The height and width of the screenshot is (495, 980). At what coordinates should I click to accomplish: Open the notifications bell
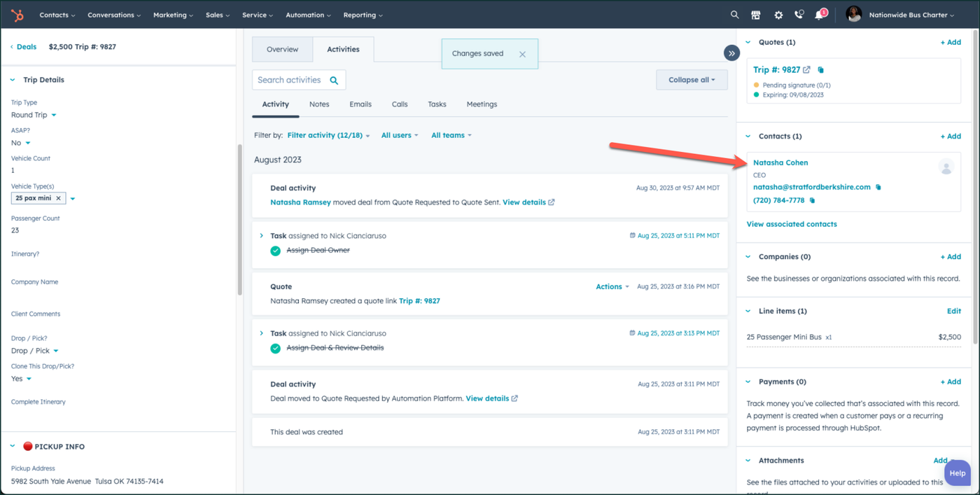(x=819, y=15)
